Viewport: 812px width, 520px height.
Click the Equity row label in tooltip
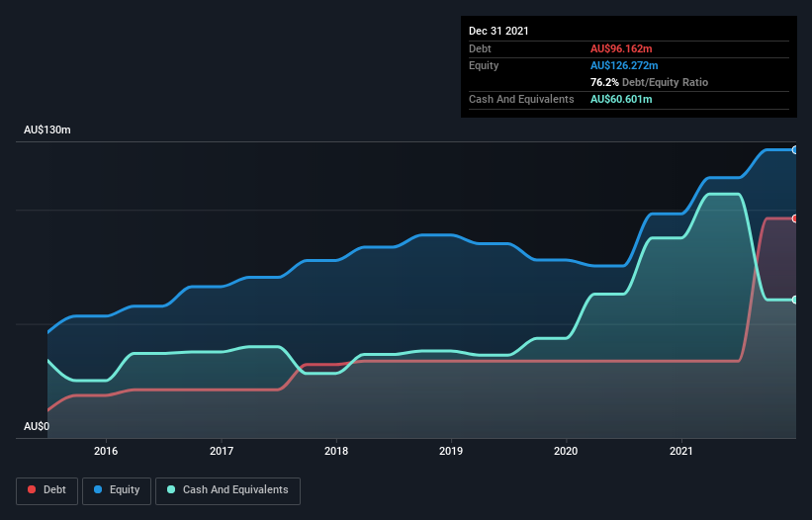point(484,65)
